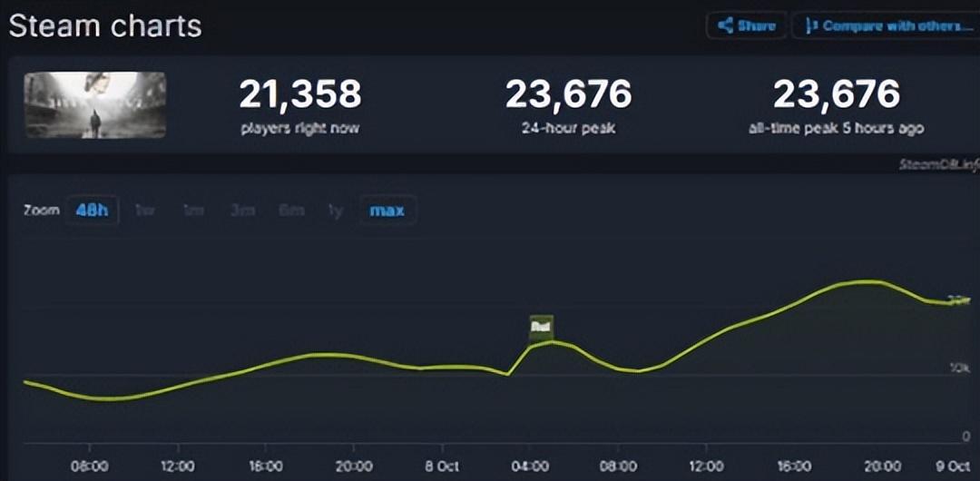The width and height of the screenshot is (980, 481).
Task: Select the 1w zoom range
Action: pyautogui.click(x=145, y=211)
